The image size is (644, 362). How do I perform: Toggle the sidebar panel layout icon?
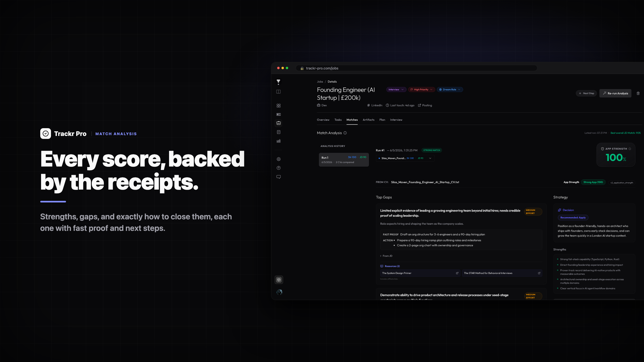click(279, 92)
